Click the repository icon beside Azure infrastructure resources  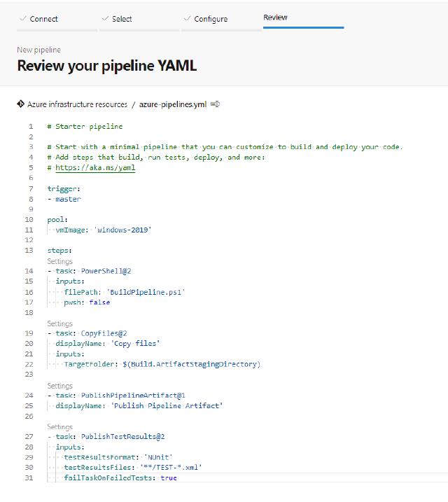(x=20, y=104)
